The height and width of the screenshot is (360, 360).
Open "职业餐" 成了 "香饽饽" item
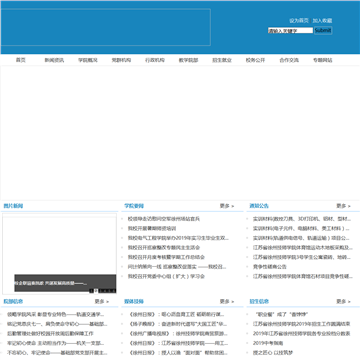coord(281,314)
